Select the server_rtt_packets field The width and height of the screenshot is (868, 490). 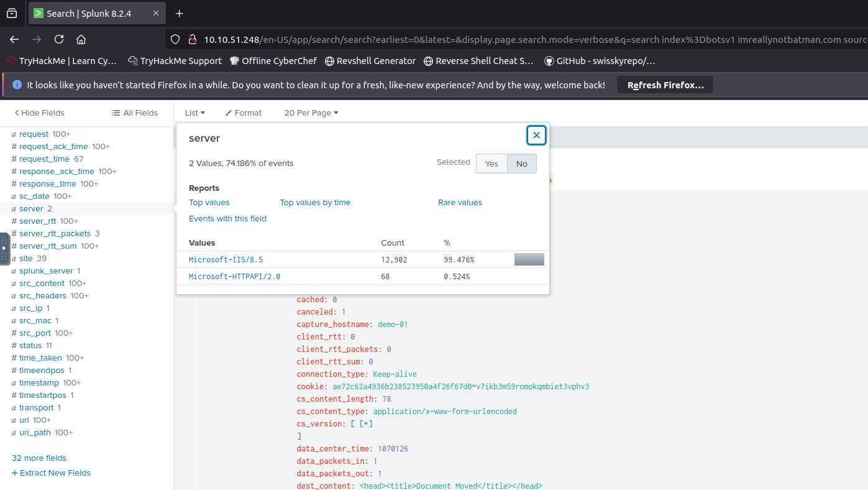pos(55,233)
